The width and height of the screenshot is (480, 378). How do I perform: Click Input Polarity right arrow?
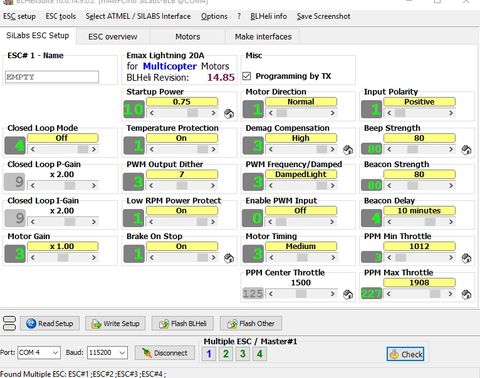coord(451,113)
